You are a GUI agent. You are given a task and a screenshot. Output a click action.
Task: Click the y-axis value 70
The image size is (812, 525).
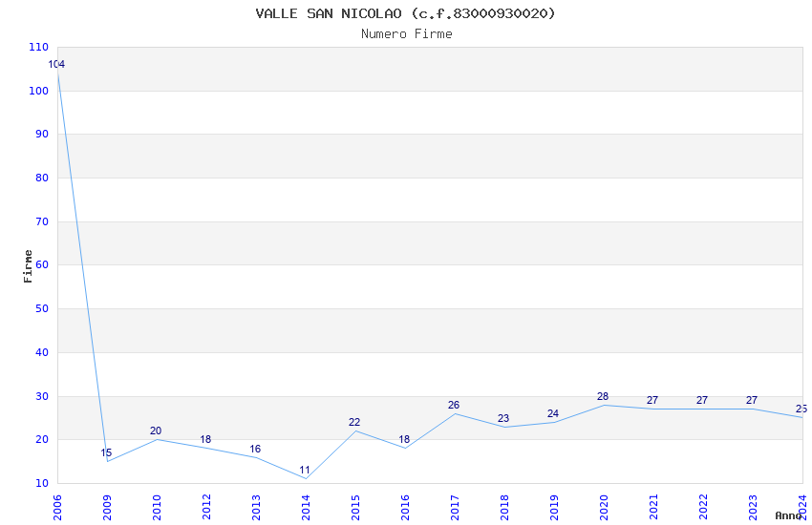tap(42, 221)
